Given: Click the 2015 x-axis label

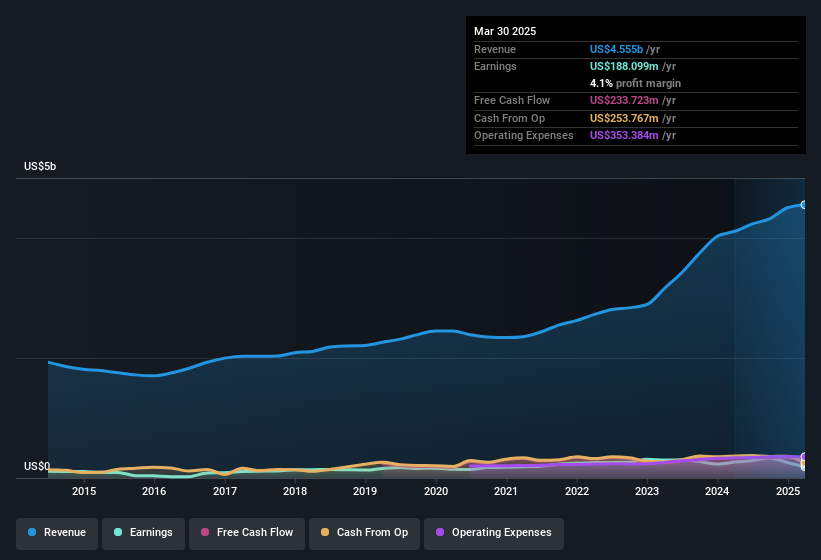Looking at the screenshot, I should pos(84,491).
